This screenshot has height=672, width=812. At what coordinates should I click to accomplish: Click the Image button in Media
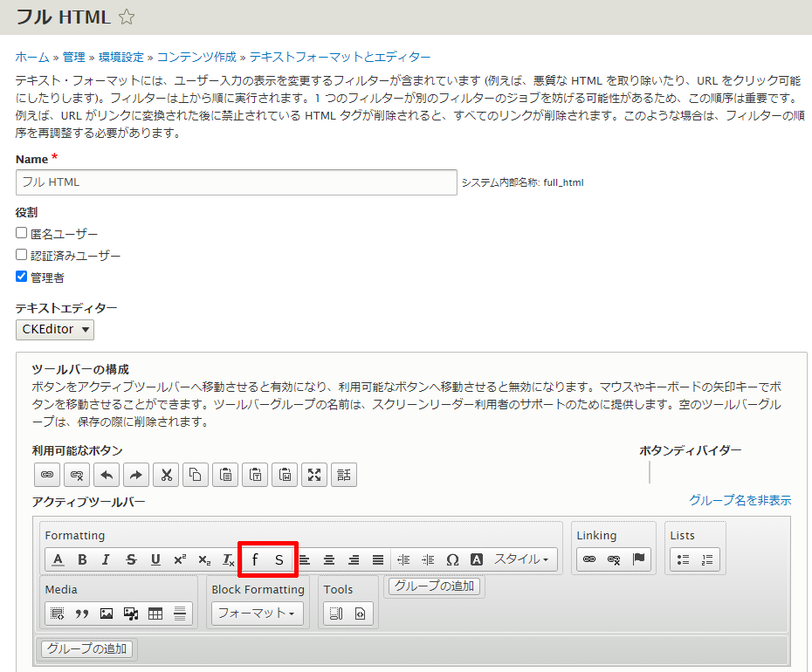(107, 614)
